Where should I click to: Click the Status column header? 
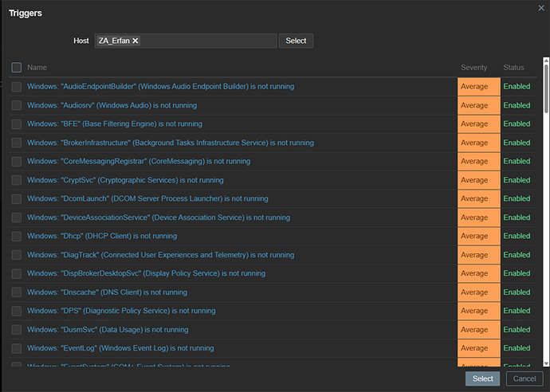click(x=513, y=67)
